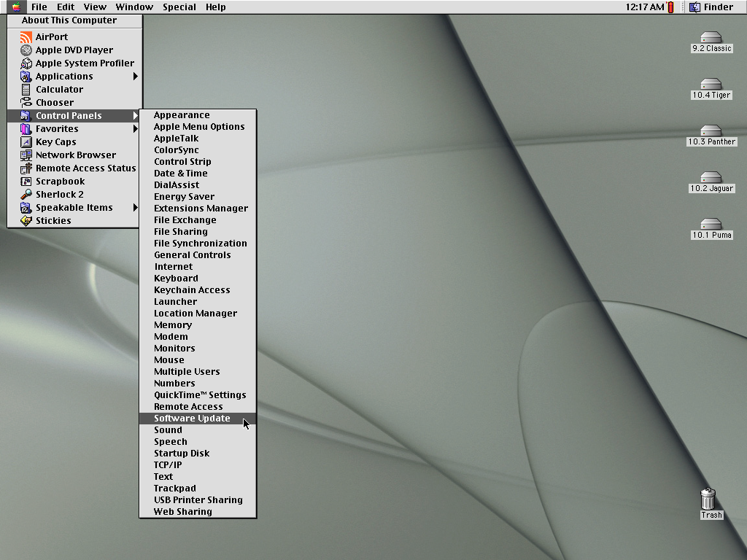
Task: Open the Window menu
Action: (134, 7)
